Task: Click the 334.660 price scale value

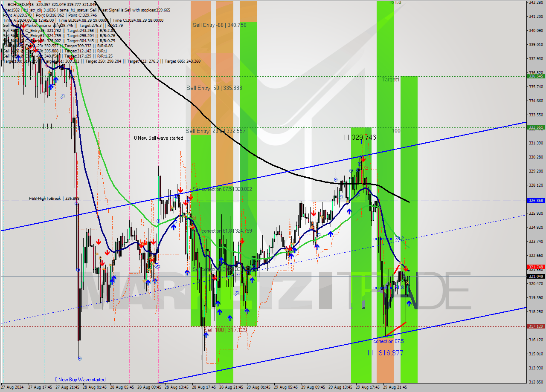Action: [x=535, y=101]
